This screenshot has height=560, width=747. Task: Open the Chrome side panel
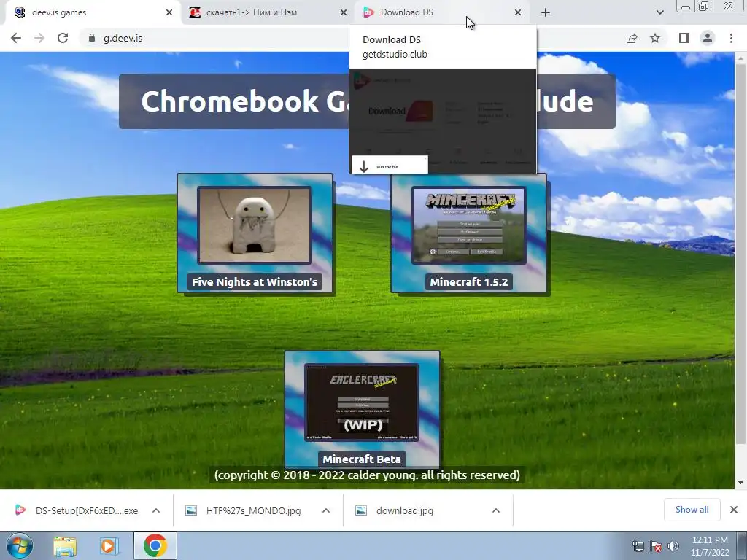tap(684, 38)
